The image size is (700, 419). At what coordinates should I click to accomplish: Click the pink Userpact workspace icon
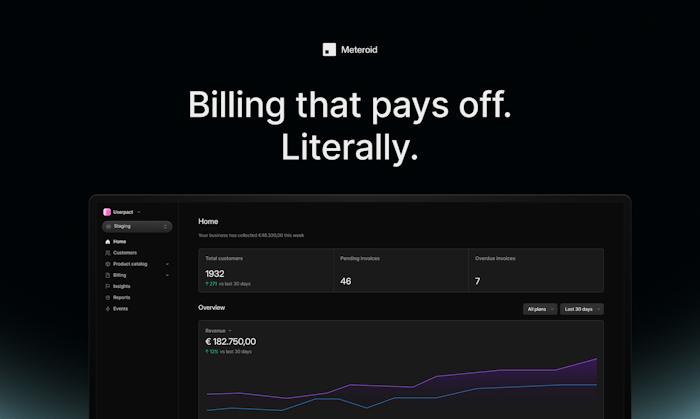point(107,212)
